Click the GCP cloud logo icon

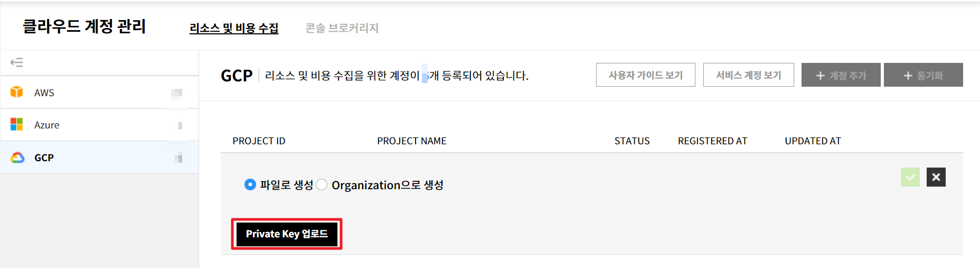[x=17, y=158]
